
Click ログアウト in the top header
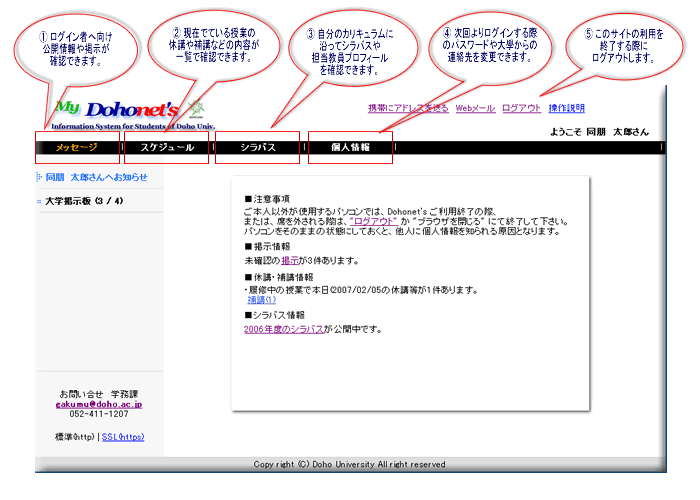[521, 108]
